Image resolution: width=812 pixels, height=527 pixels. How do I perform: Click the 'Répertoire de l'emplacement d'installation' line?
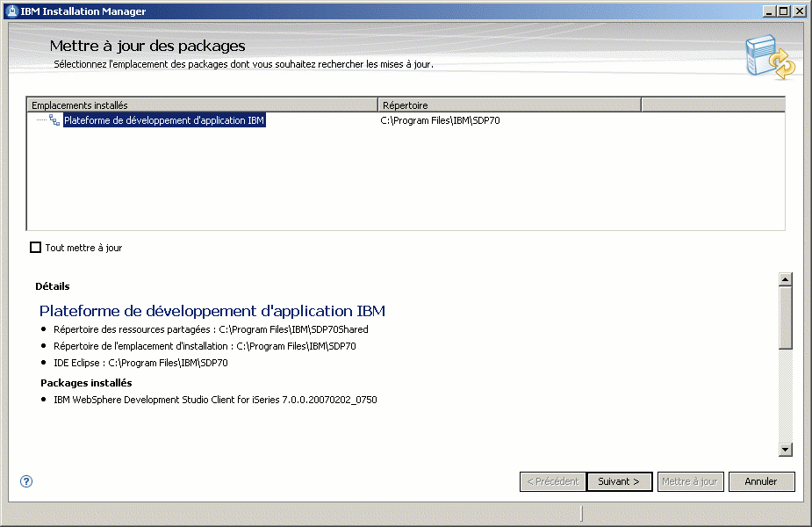click(x=205, y=346)
